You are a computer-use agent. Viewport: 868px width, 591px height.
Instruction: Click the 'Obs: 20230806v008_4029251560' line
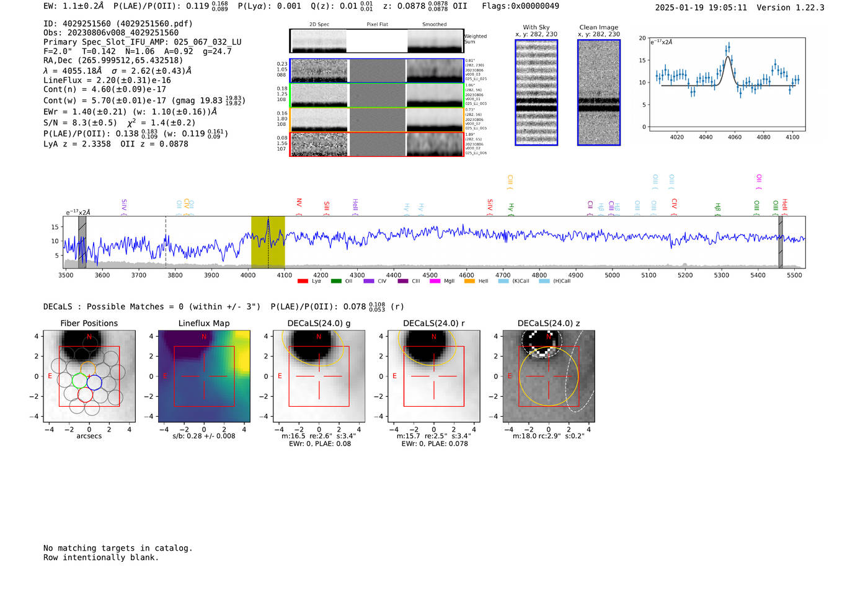click(111, 33)
